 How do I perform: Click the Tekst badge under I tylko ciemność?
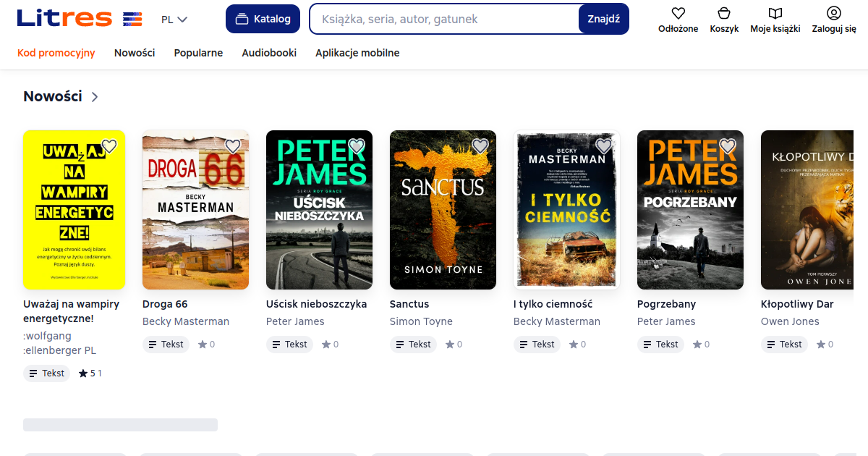(x=537, y=345)
